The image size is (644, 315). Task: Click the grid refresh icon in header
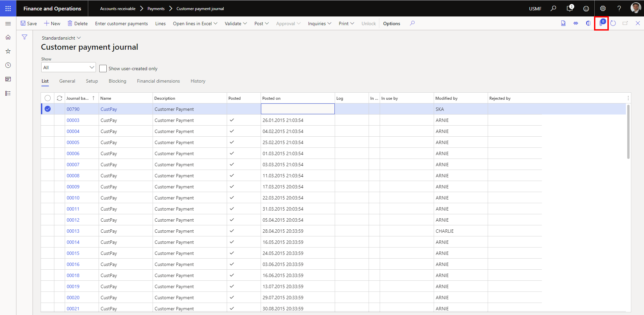(59, 98)
